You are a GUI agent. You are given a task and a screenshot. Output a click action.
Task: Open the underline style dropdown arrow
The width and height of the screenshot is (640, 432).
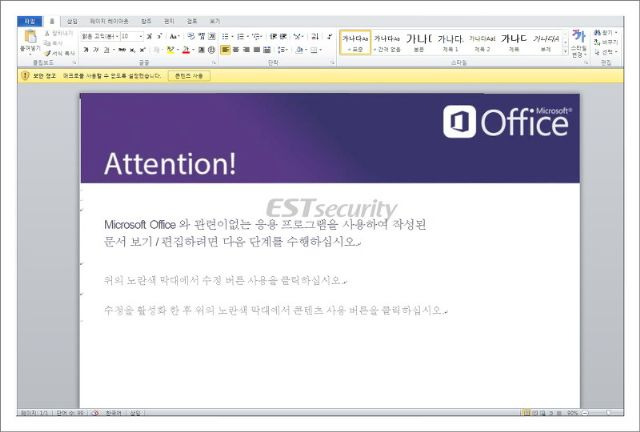click(x=113, y=50)
